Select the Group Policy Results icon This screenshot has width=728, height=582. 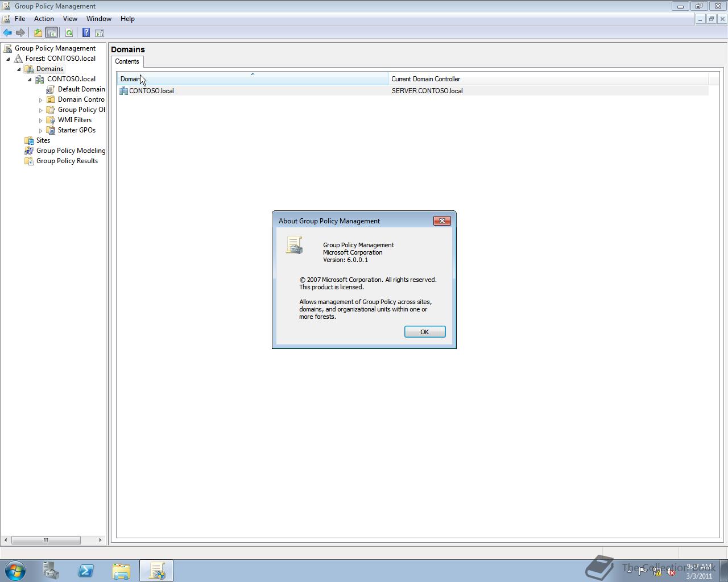click(29, 161)
